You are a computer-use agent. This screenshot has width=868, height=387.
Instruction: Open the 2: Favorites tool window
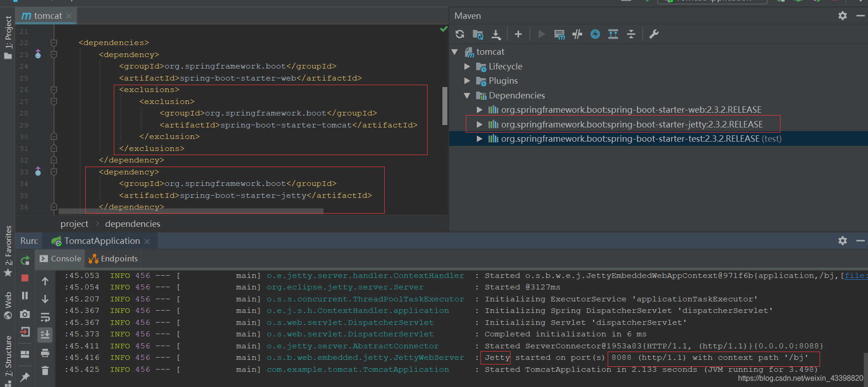8,251
